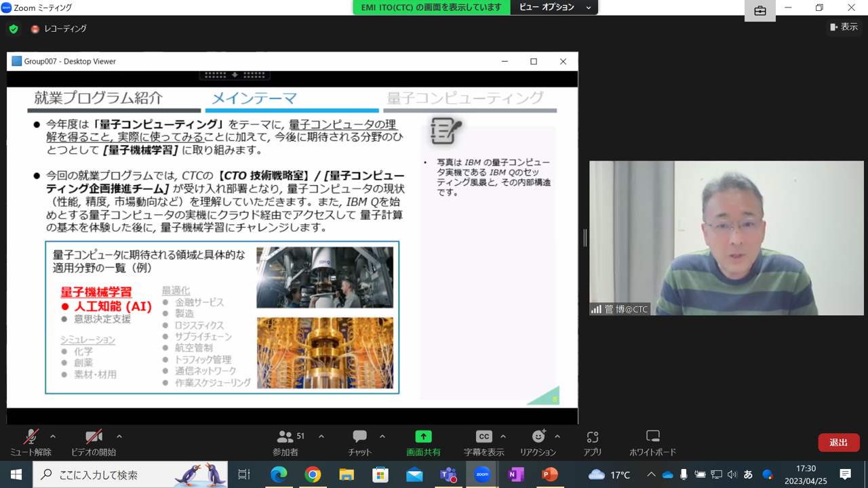The width and height of the screenshot is (868, 488).
Task: Click the ここに入力して検索 search box
Action: 130,474
